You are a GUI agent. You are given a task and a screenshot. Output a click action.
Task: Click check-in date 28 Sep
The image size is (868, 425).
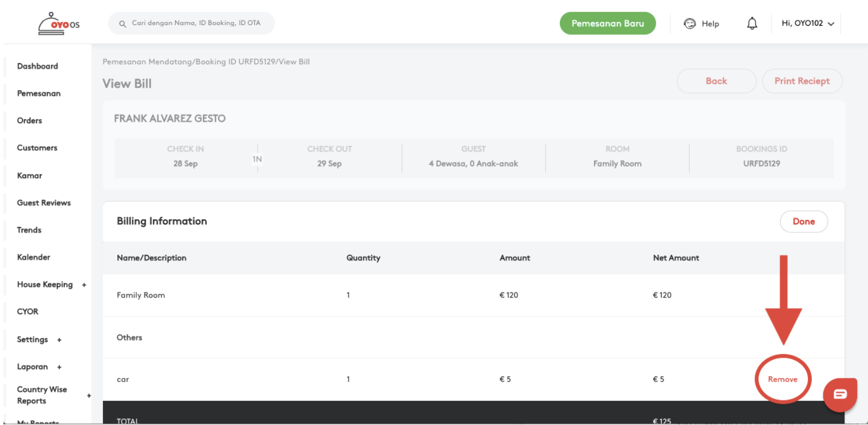tap(185, 164)
